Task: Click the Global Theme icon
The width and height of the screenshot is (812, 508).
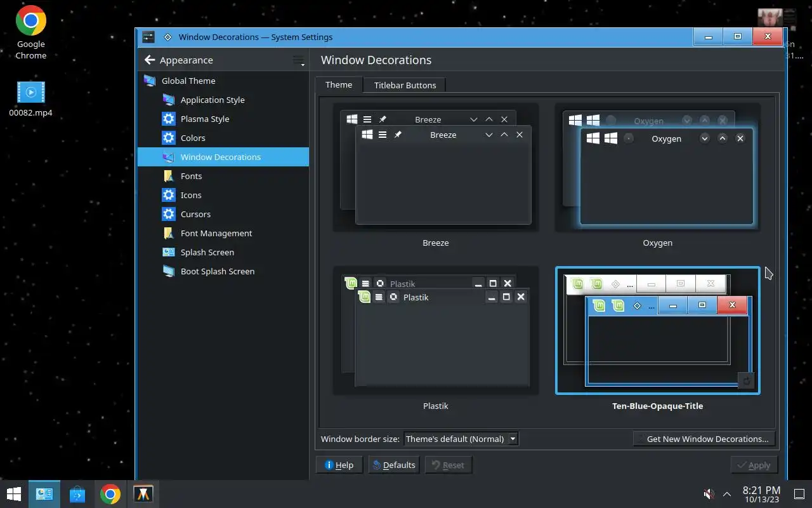Action: click(x=150, y=81)
